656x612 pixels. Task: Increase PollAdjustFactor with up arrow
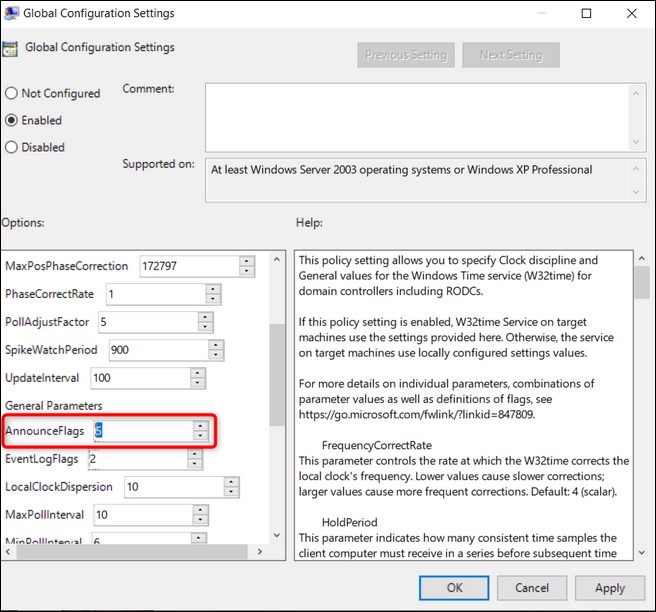pos(205,318)
